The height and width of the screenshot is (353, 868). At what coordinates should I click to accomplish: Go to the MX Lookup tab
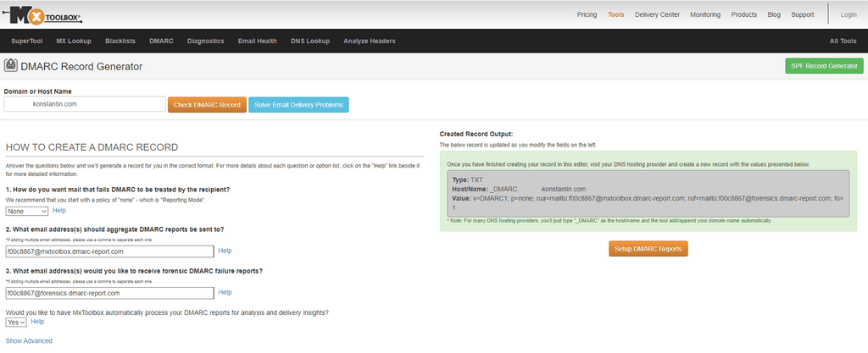pyautogui.click(x=74, y=41)
